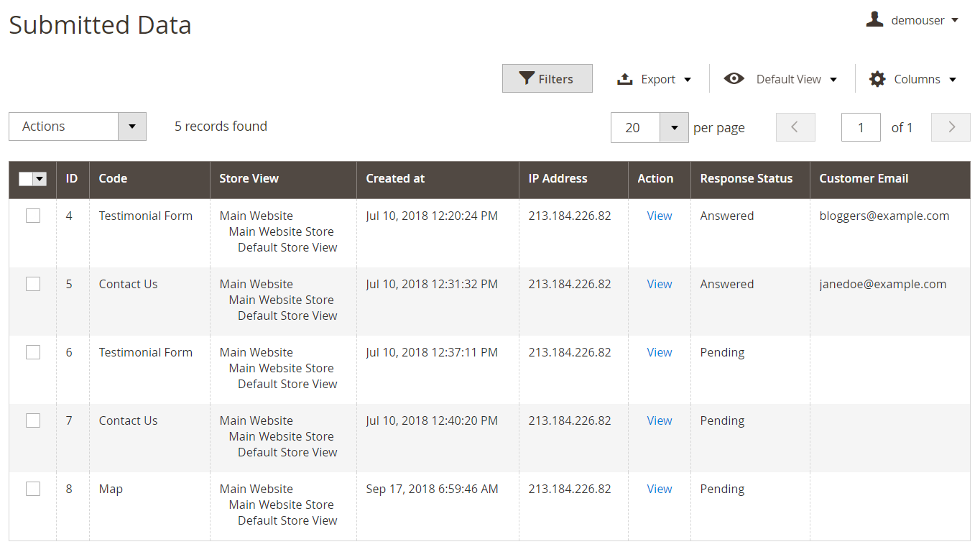Sort by the ID column header
The height and width of the screenshot is (552, 980).
(x=72, y=178)
